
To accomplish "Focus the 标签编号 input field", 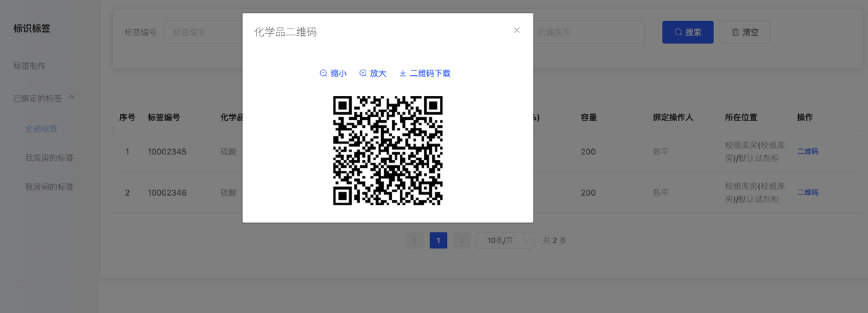I will coord(203,32).
